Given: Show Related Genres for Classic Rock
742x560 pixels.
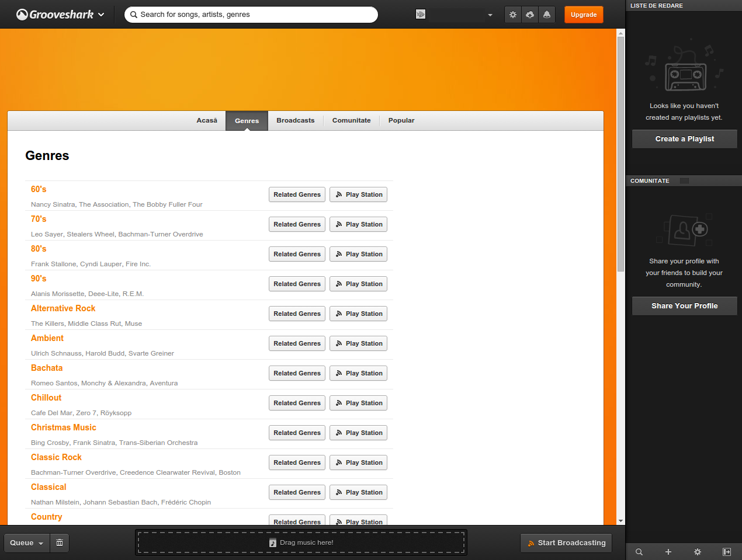Looking at the screenshot, I should pyautogui.click(x=297, y=462).
